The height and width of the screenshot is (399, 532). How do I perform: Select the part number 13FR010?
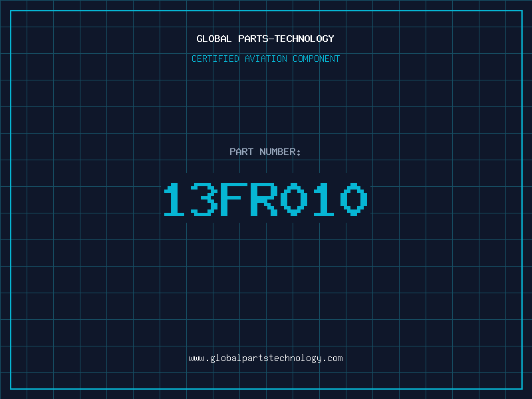pos(265,199)
